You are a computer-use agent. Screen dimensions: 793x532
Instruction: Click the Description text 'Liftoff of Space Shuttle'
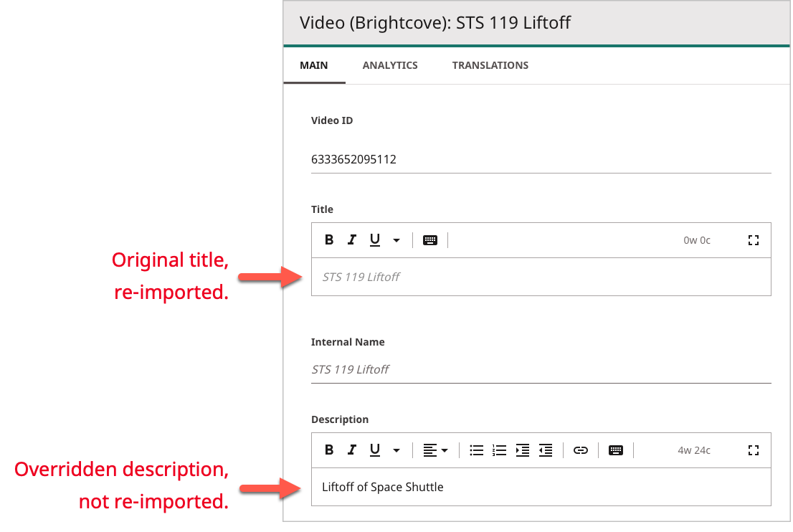383,487
